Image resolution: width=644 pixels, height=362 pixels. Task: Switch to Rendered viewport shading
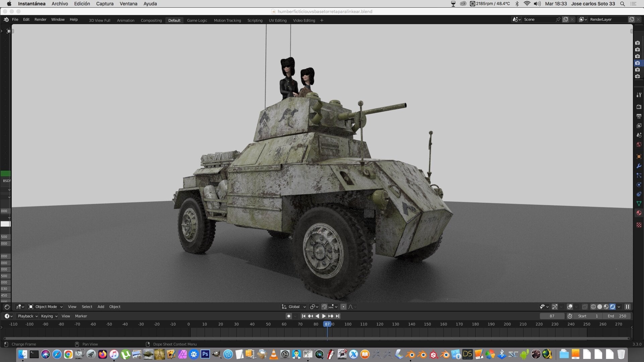(612, 307)
